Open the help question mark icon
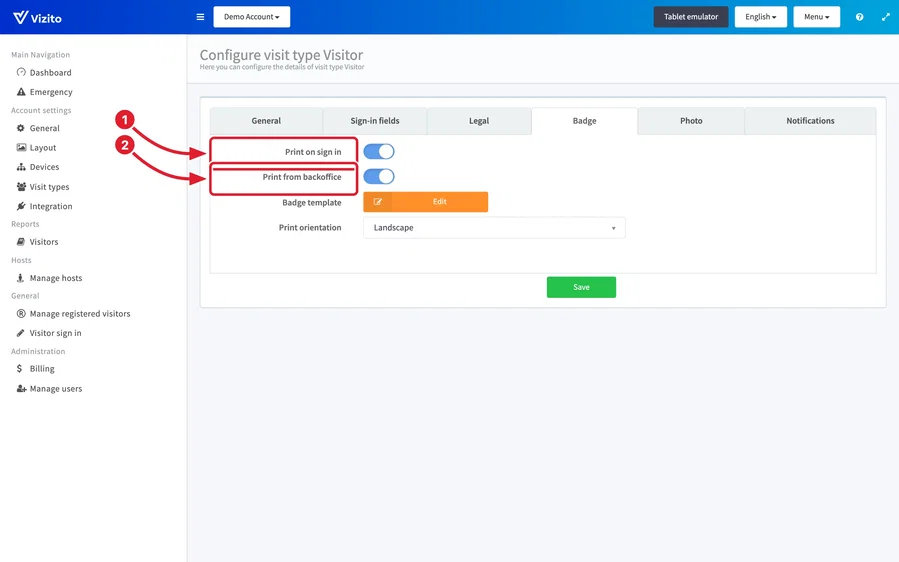The image size is (899, 562). click(x=859, y=17)
